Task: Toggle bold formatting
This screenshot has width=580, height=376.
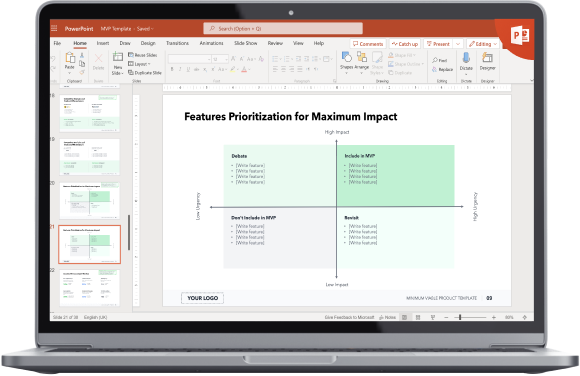Action: click(172, 69)
